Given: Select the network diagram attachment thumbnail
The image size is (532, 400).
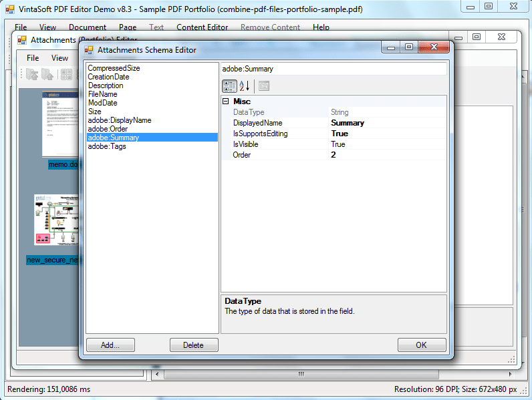Looking at the screenshot, I should point(56,220).
